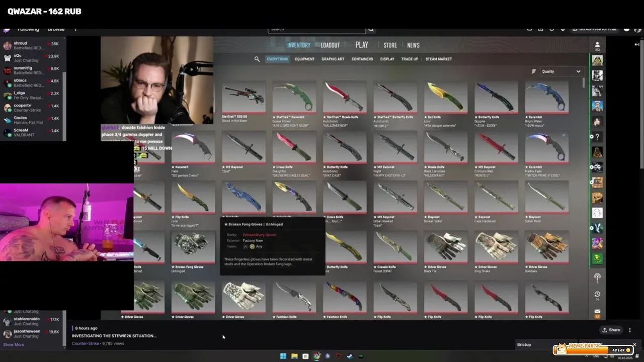644x362 pixels.
Task: Open the options dots beside Share
Action: (x=630, y=330)
